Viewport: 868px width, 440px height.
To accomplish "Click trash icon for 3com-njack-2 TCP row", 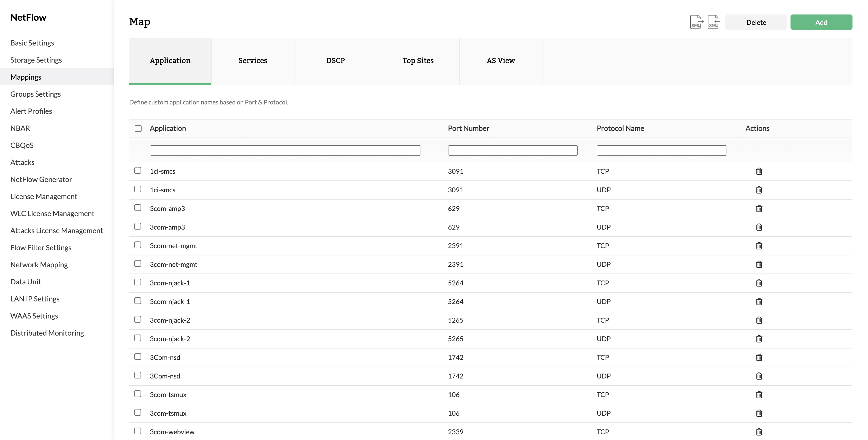I will 759,320.
